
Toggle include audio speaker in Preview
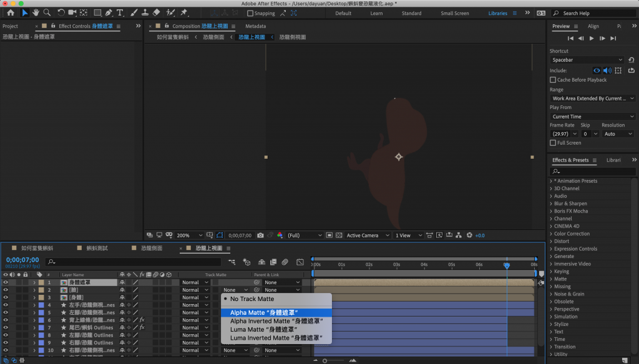[607, 70]
